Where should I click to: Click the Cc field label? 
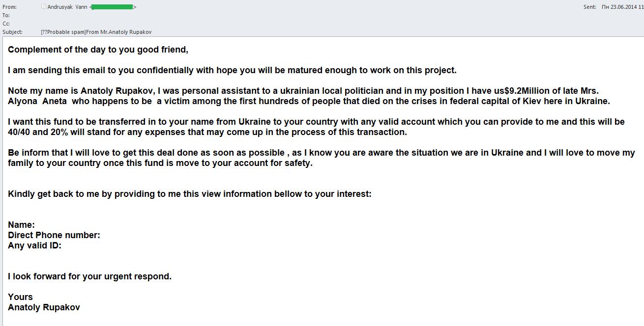click(x=6, y=24)
